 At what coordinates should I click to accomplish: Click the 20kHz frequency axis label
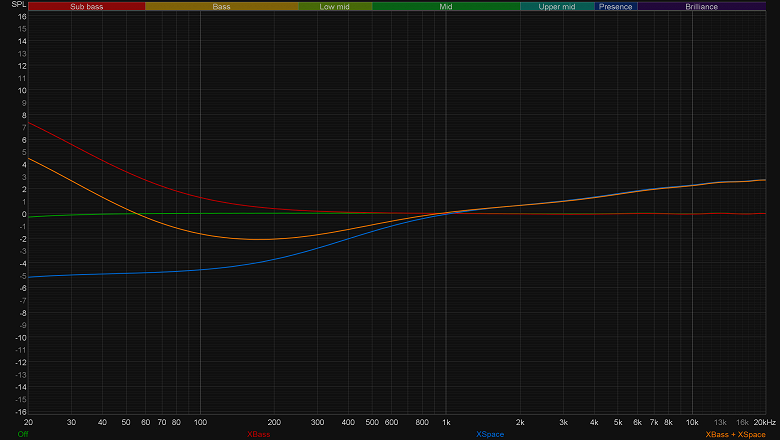coord(765,422)
